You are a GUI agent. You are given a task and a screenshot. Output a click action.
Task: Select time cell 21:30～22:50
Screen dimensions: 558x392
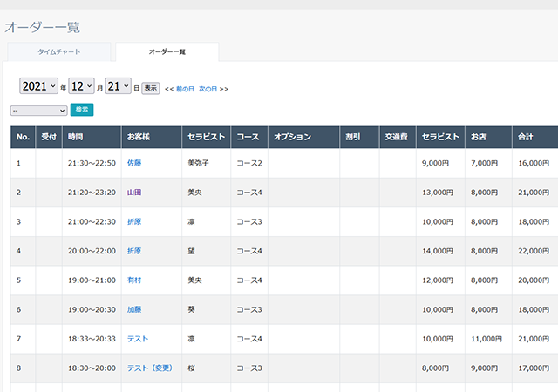92,163
